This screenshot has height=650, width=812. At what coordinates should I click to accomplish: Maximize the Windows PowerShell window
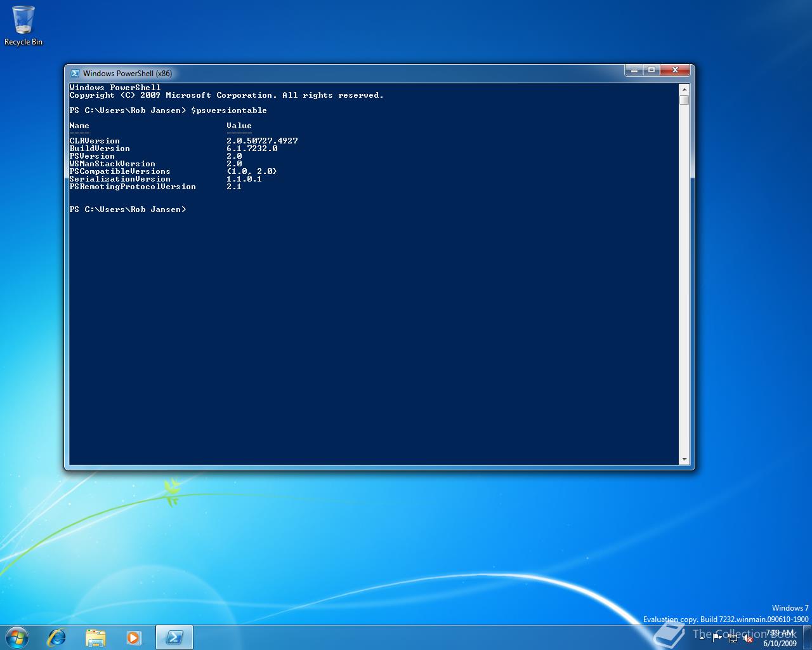tap(651, 70)
